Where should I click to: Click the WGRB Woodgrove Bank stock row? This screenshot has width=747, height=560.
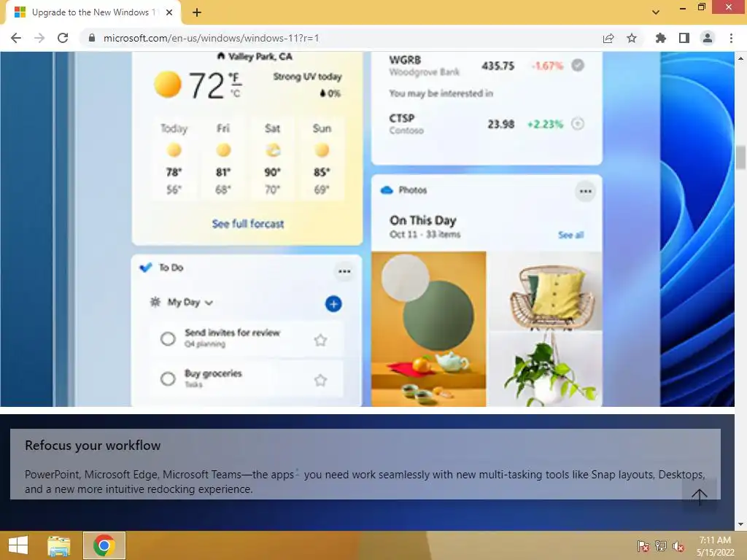click(x=486, y=65)
